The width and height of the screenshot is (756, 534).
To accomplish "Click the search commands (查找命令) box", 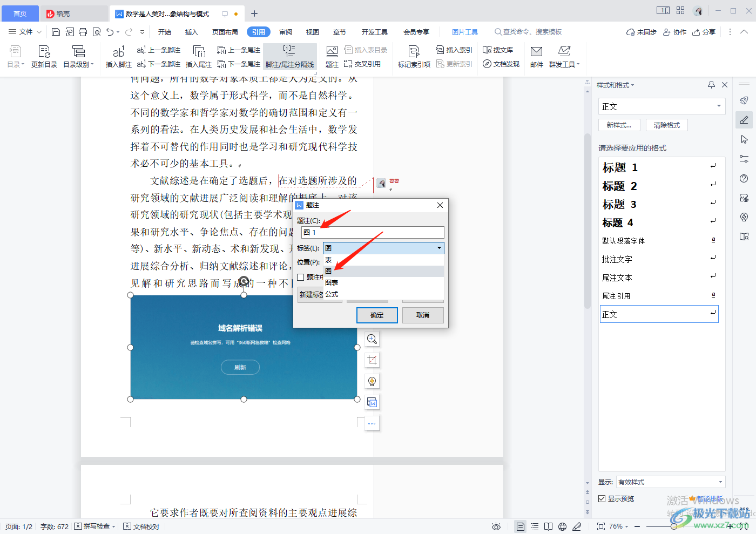I will coord(528,32).
